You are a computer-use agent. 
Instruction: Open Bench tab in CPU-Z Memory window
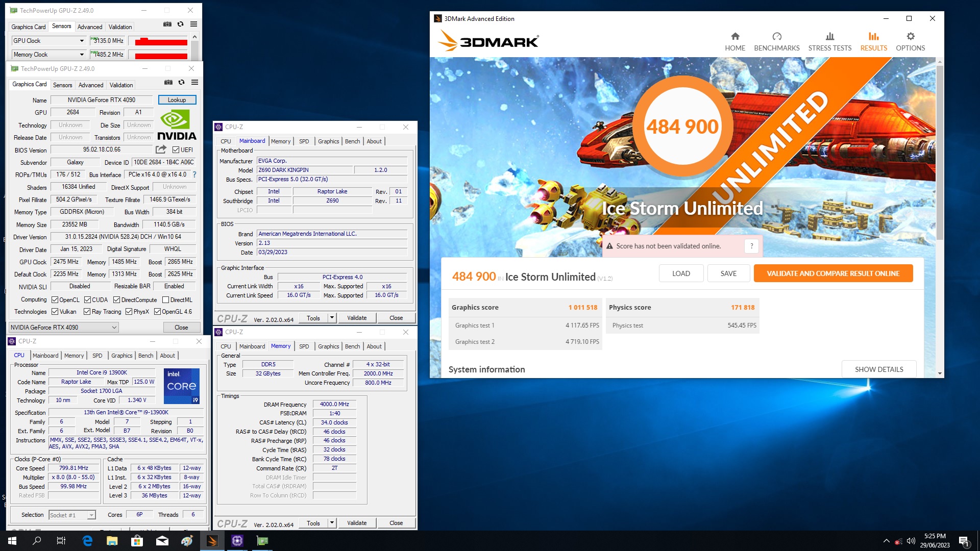coord(352,346)
